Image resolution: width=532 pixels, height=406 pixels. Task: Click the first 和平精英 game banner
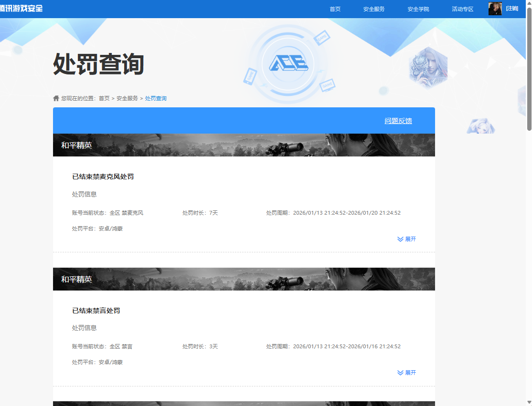244,145
